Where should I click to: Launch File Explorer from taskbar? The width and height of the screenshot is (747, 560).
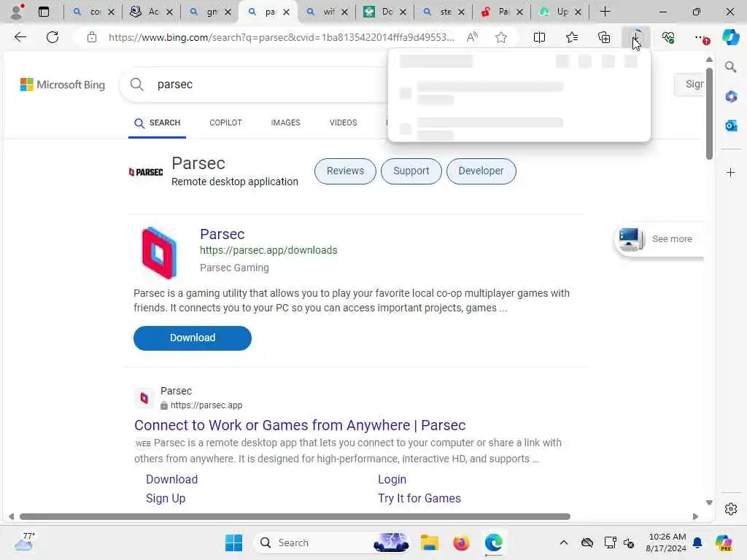pos(429,542)
